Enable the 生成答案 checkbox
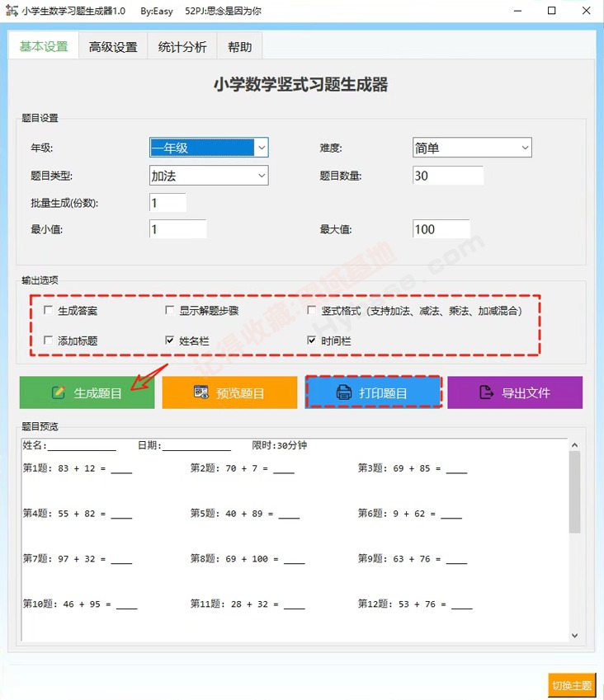604x700 pixels. tap(48, 310)
